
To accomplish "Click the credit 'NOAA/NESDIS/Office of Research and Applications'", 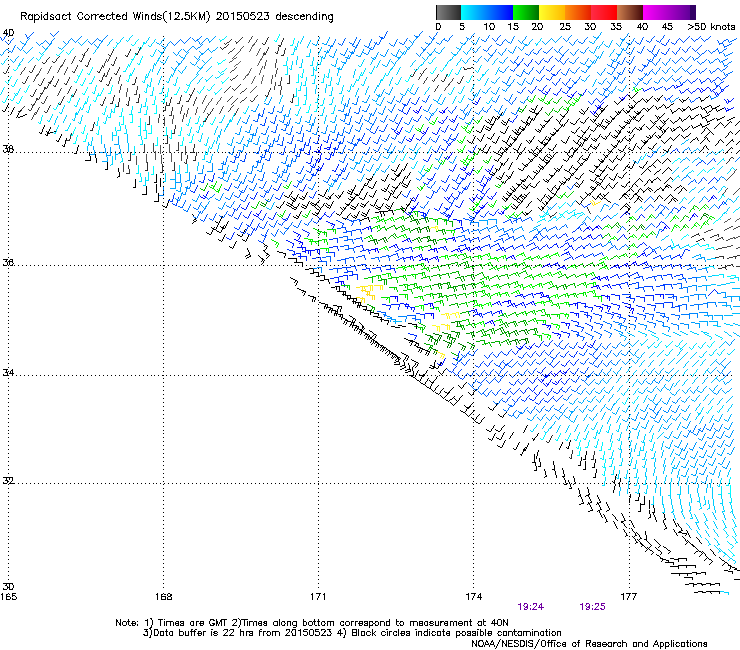I will click(589, 644).
